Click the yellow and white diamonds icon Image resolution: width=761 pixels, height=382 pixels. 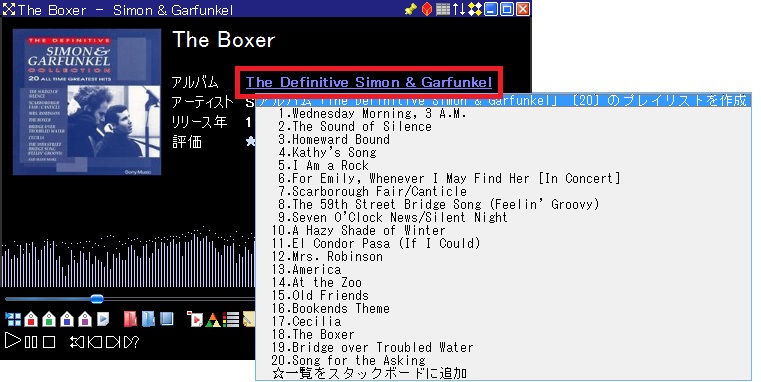tap(475, 9)
